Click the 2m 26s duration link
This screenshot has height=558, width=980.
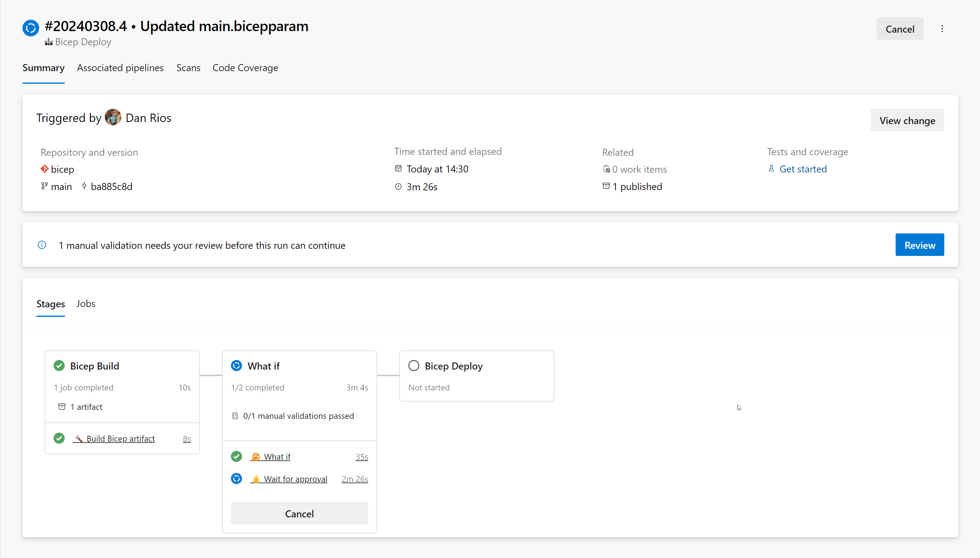[355, 479]
